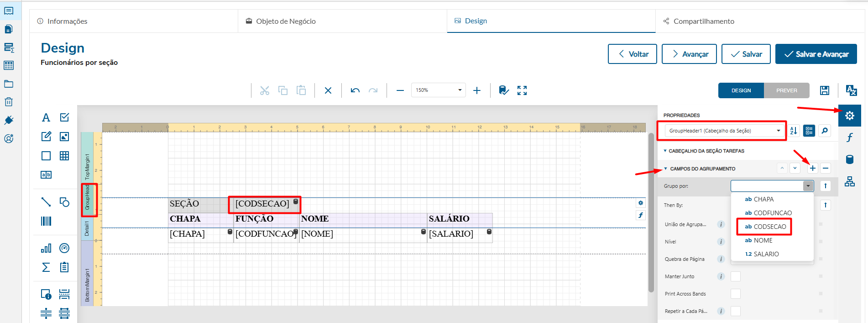Screen dimensions: 868x323
Task: Collapse Cabeçalho da Seção Tarefas section
Action: (x=665, y=151)
